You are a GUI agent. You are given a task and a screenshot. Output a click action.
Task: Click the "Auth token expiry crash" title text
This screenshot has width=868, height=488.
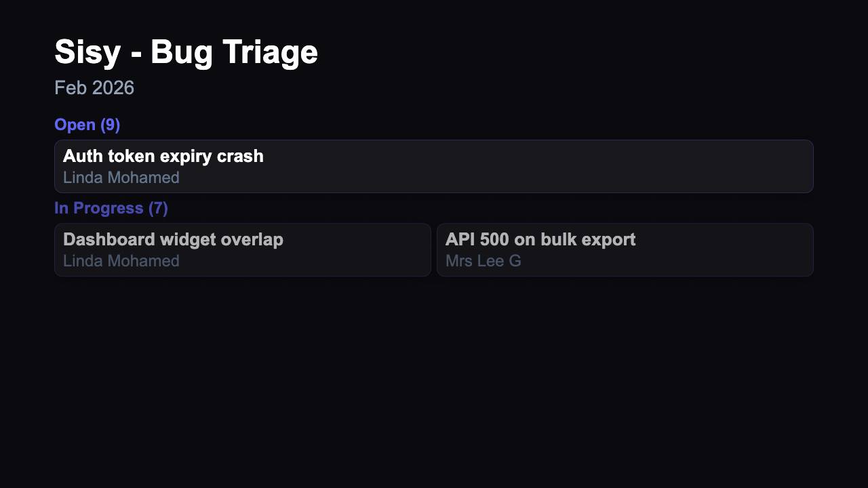163,157
